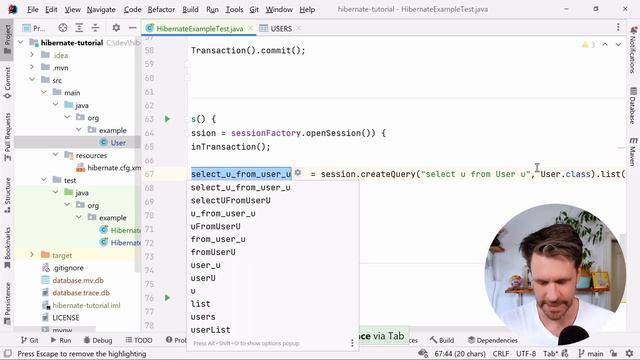Click the IDE settings gear in status bar
The height and width of the screenshot is (360, 640).
629,353
